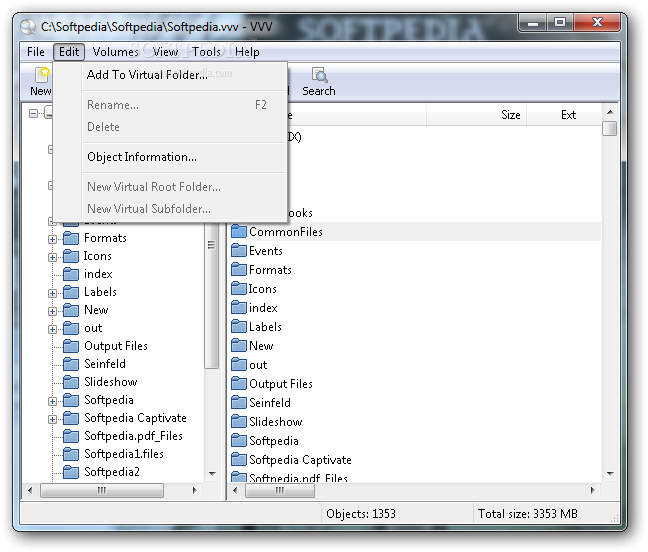Expand the New tree node

[x=52, y=311]
